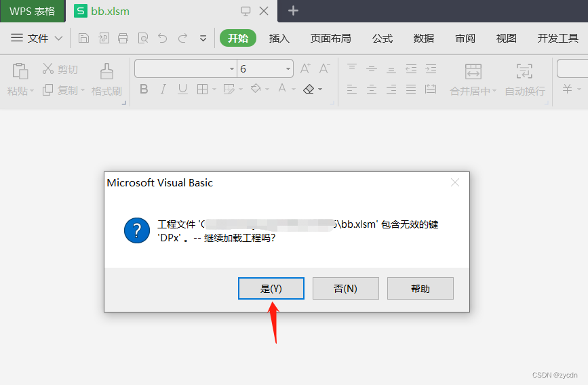This screenshot has width=588, height=385.
Task: Switch to 插入 ribbon tab
Action: [x=279, y=38]
